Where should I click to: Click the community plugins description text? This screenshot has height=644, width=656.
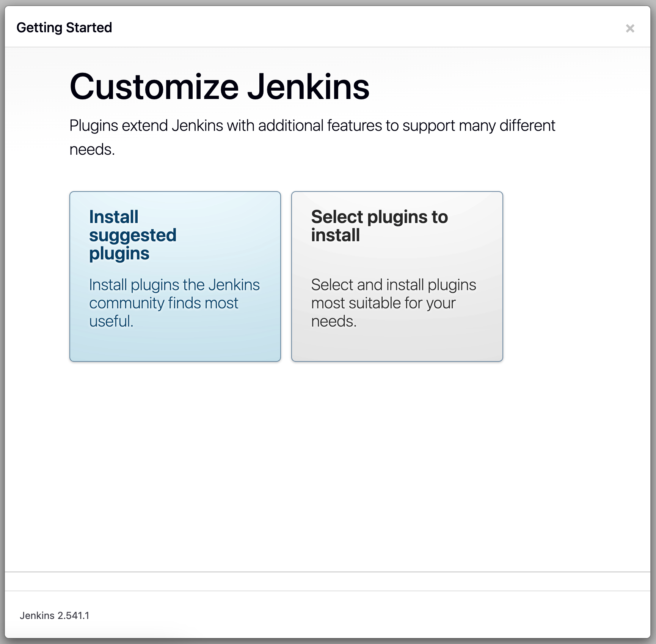click(x=174, y=303)
